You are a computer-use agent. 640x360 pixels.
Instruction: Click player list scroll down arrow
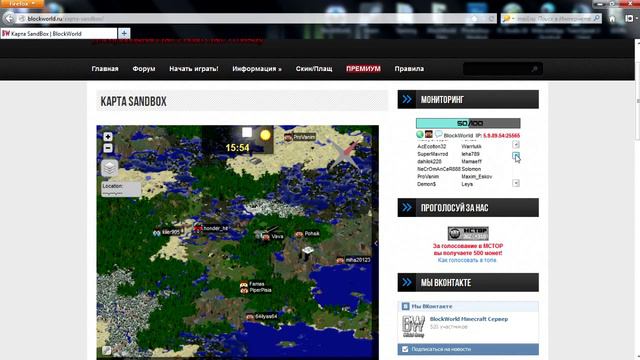click(516, 183)
